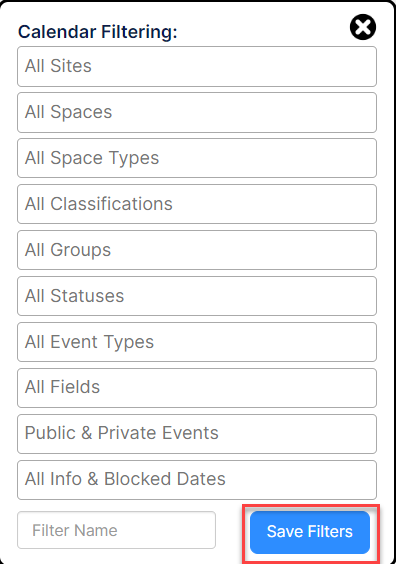396x564 pixels.
Task: Close the Calendar Filtering dialog
Action: click(363, 27)
